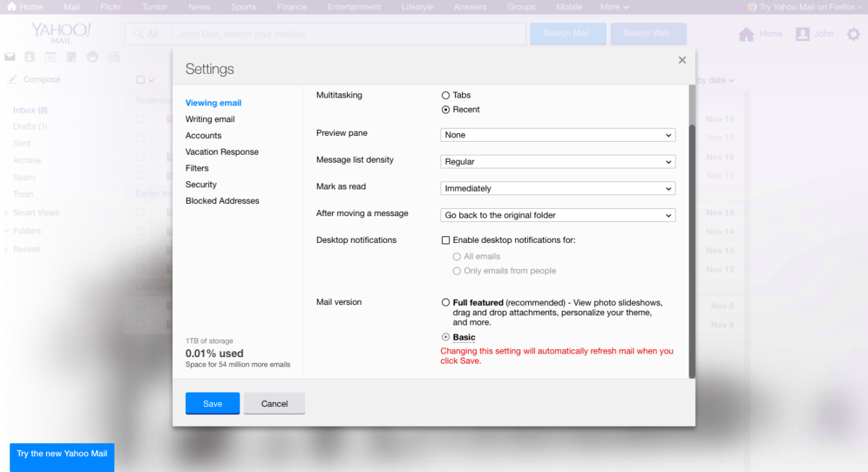This screenshot has height=472, width=868.
Task: Select the Tabs multitasking radio button
Action: click(x=446, y=95)
